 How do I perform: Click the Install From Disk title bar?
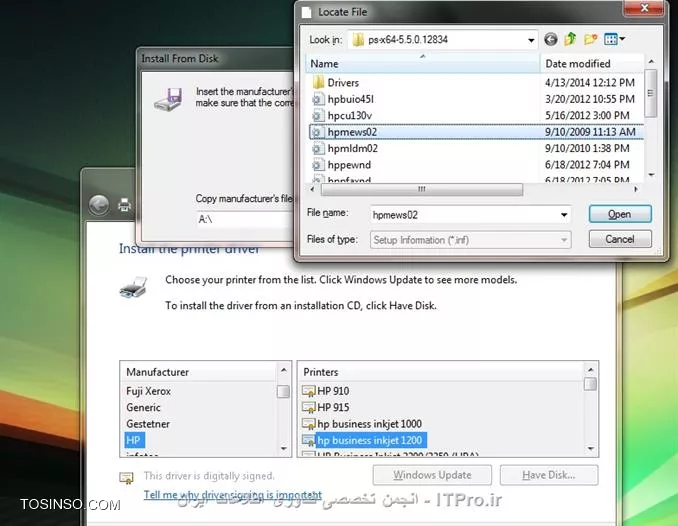[x=215, y=58]
